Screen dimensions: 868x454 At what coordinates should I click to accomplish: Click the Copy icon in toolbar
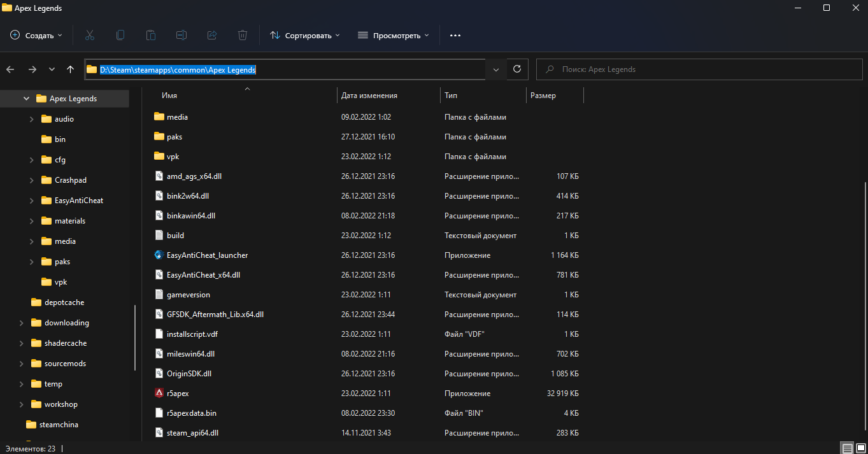pyautogui.click(x=120, y=36)
